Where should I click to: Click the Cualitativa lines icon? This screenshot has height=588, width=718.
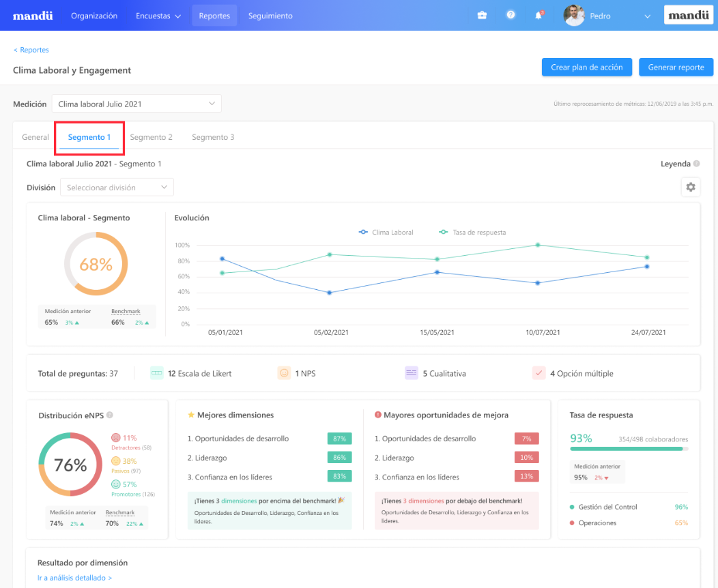(x=411, y=373)
